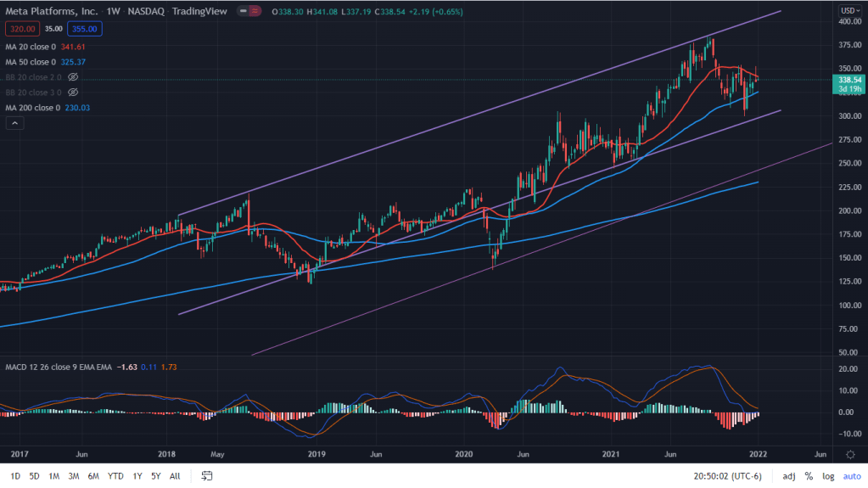Image resolution: width=868 pixels, height=488 pixels.
Task: Unhide the BB 20 close 3 indicator
Action: [73, 92]
